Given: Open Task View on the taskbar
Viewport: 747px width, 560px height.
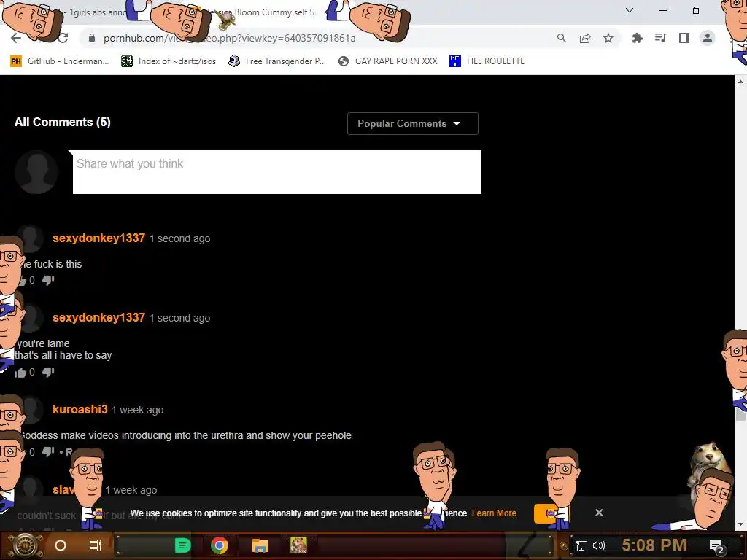Looking at the screenshot, I should tap(96, 545).
